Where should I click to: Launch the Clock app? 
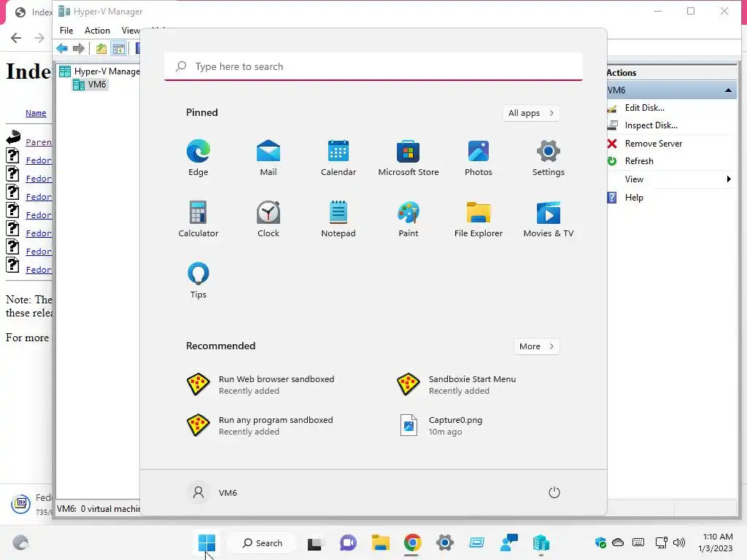point(268,219)
